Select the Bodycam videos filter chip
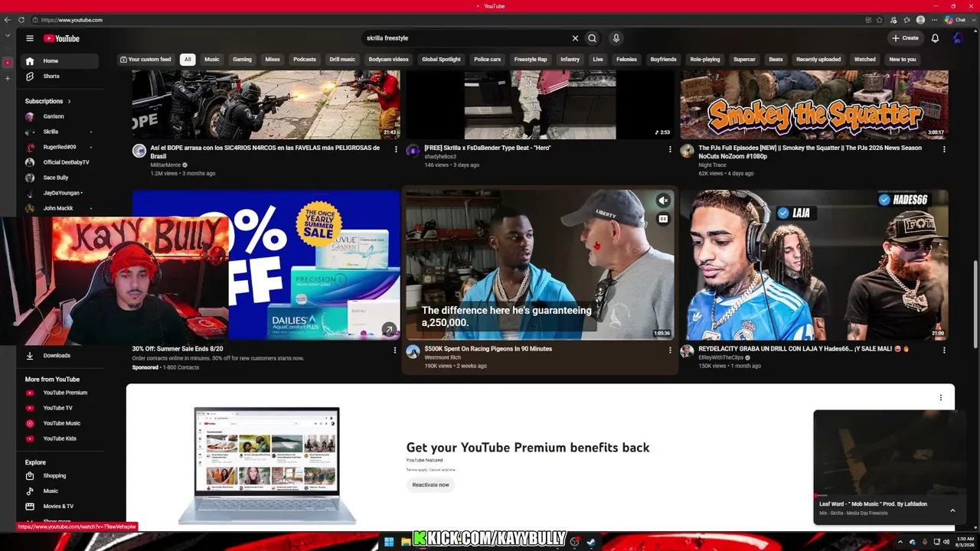The image size is (980, 551). [388, 60]
